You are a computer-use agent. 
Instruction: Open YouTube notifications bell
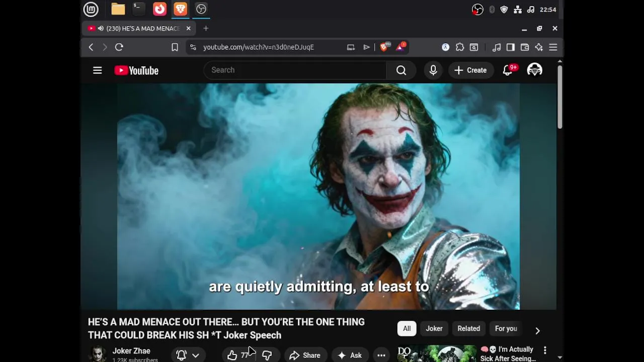pyautogui.click(x=508, y=70)
